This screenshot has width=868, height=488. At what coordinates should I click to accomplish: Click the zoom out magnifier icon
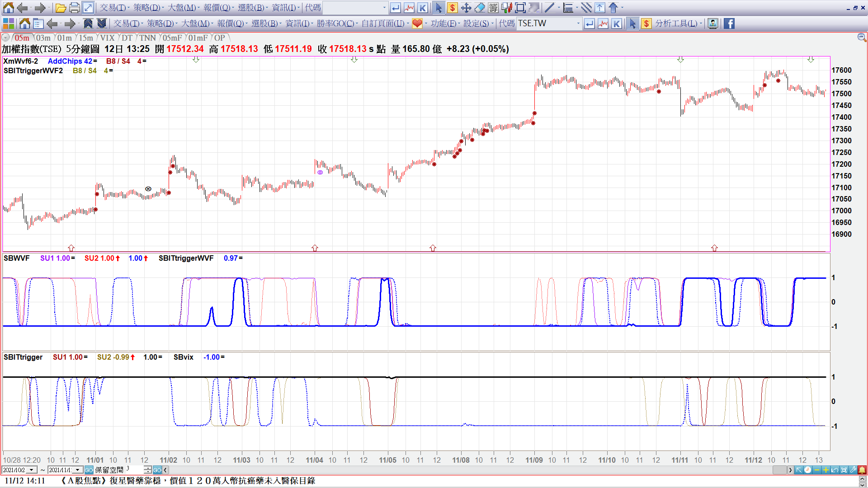[861, 38]
